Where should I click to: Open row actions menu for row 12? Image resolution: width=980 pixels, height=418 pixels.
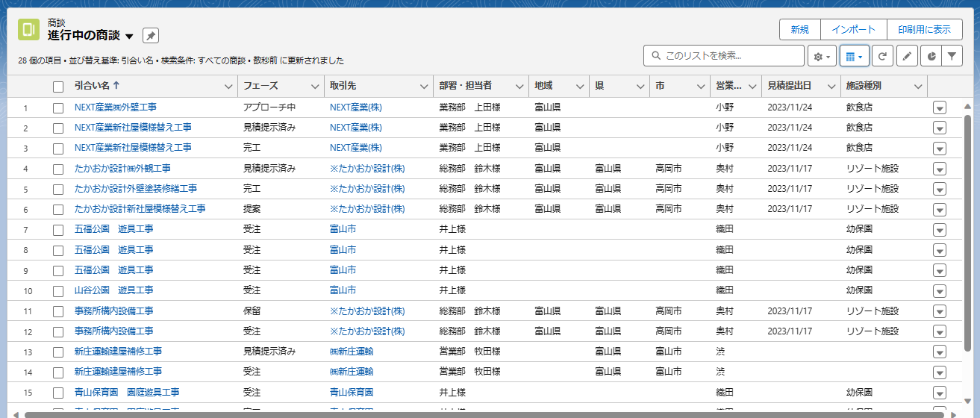click(940, 331)
